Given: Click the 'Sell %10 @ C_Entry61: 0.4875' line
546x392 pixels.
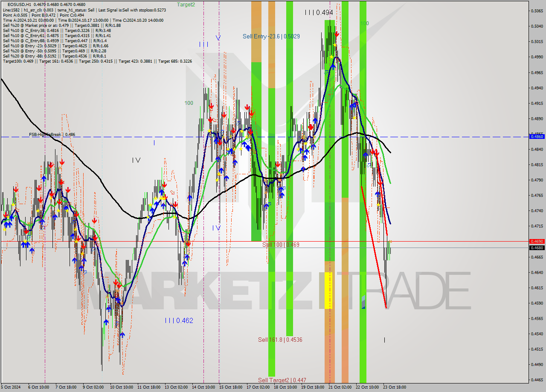Looking at the screenshot, I should pos(57,35).
